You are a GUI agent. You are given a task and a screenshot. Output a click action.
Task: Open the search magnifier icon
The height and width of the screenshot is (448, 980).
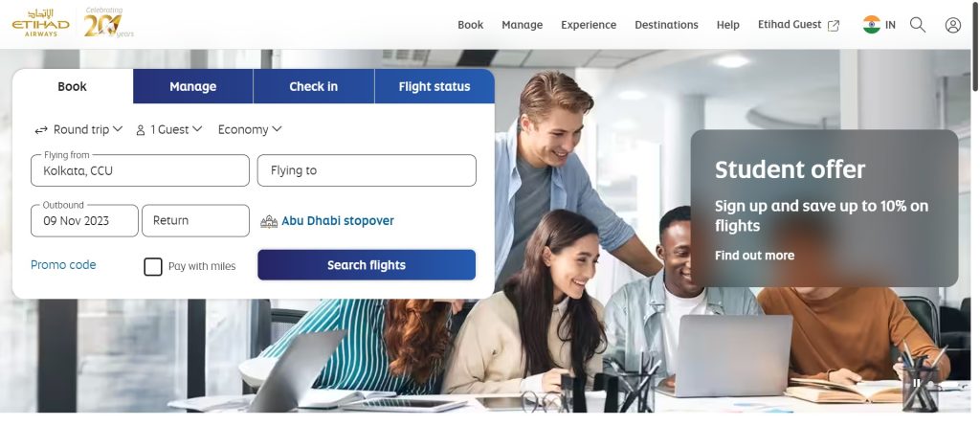point(918,25)
